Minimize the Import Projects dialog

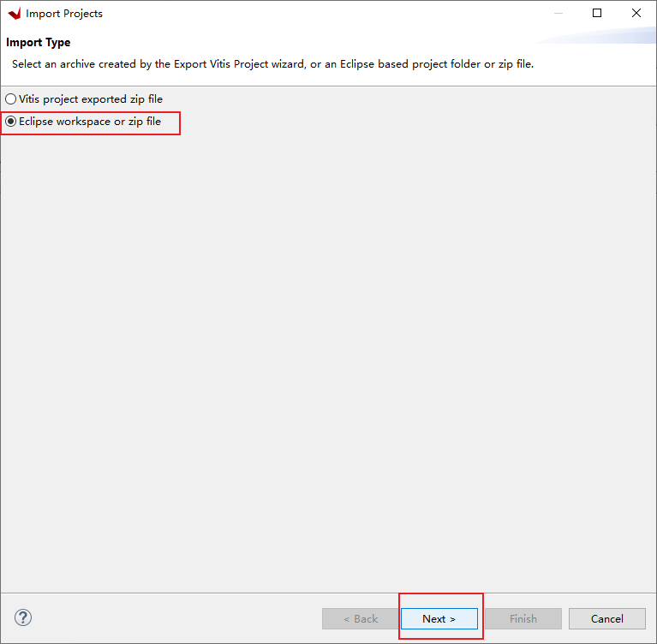(558, 14)
